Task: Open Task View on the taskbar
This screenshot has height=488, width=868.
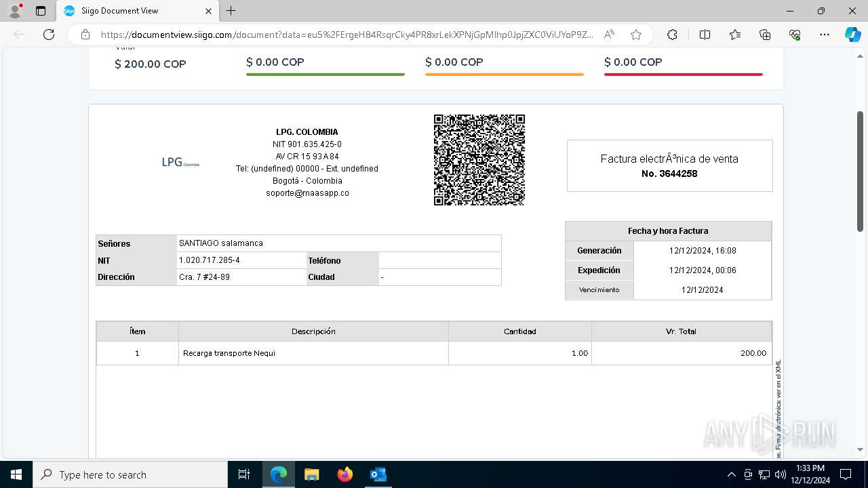Action: (x=244, y=474)
